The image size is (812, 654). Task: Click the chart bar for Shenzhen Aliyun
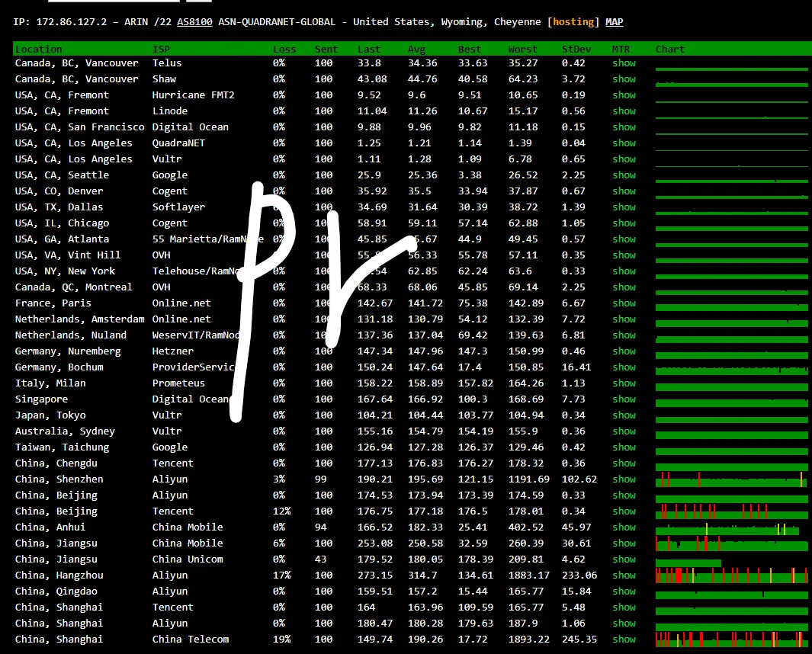[x=731, y=479]
